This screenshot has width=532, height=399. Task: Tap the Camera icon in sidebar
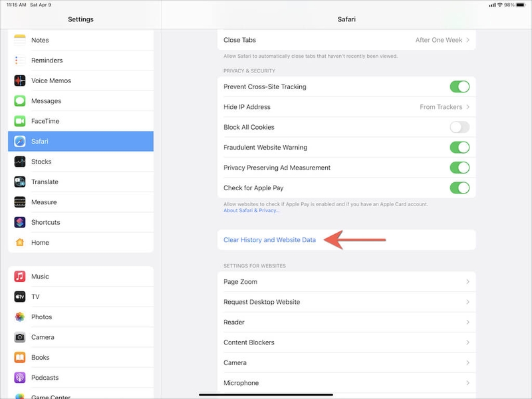(20, 337)
